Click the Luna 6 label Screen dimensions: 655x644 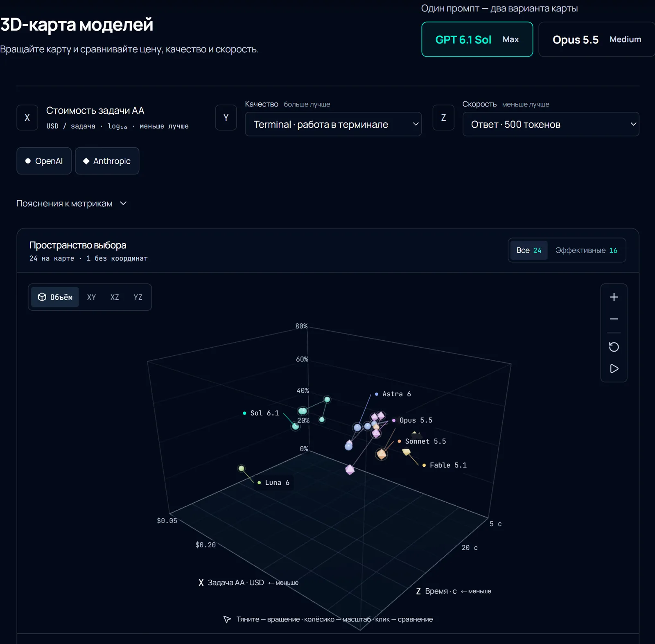pos(274,483)
